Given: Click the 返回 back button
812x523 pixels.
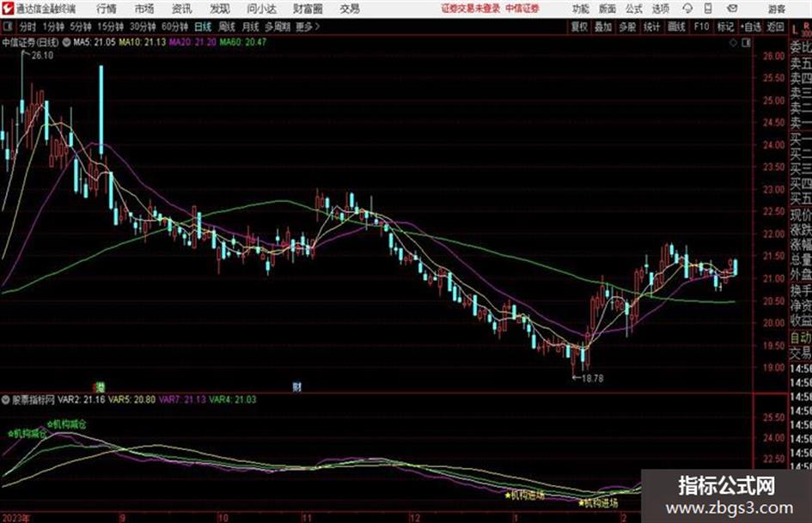Looking at the screenshot, I should click(x=775, y=27).
